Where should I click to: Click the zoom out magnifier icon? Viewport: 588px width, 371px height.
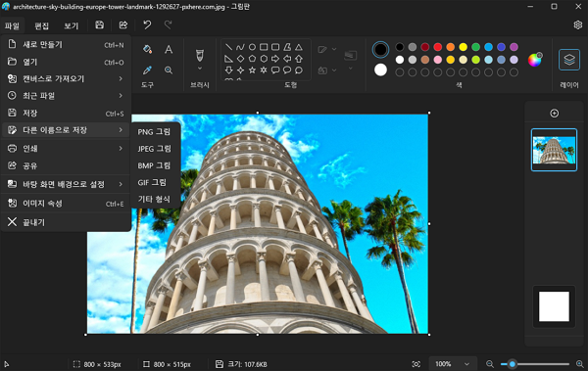pyautogui.click(x=490, y=364)
